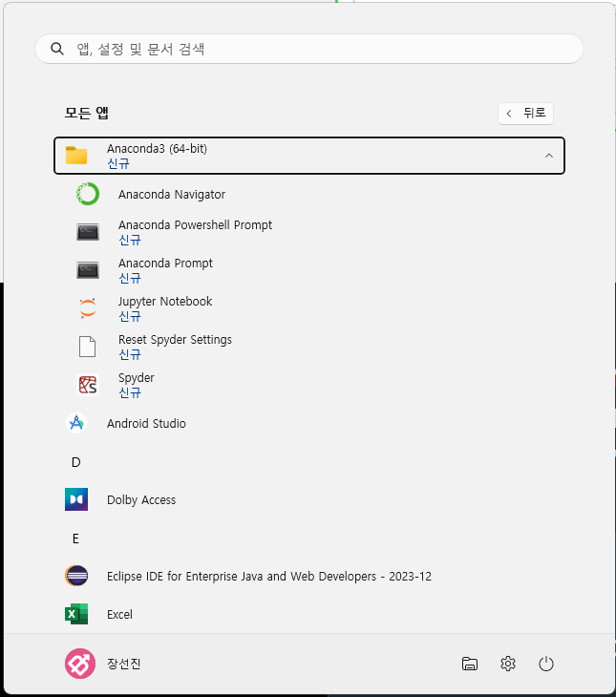Click the Reset Spyder Settings label
Screen dimensions: 616x697
[175, 340]
